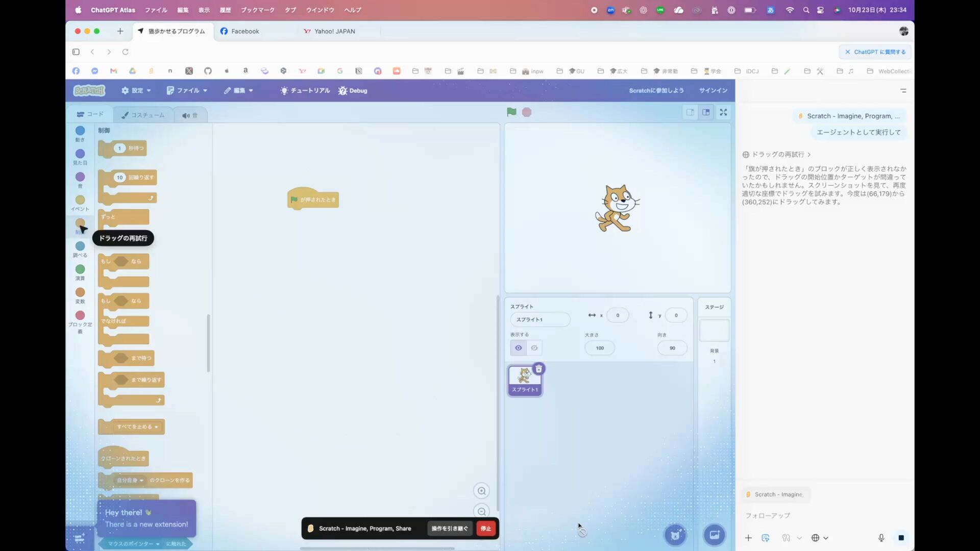Open the choose-a-backdrop button
980x551 pixels.
(714, 535)
